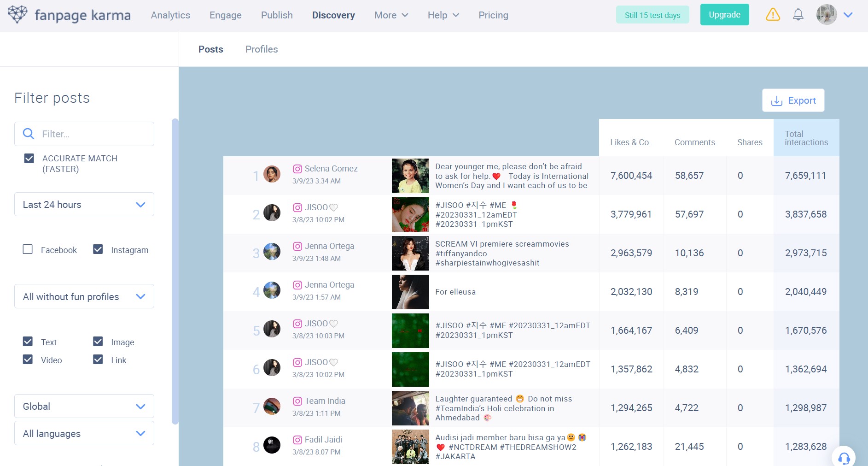The height and width of the screenshot is (466, 868).
Task: Open the For elleusa post thumbnail
Action: click(410, 292)
